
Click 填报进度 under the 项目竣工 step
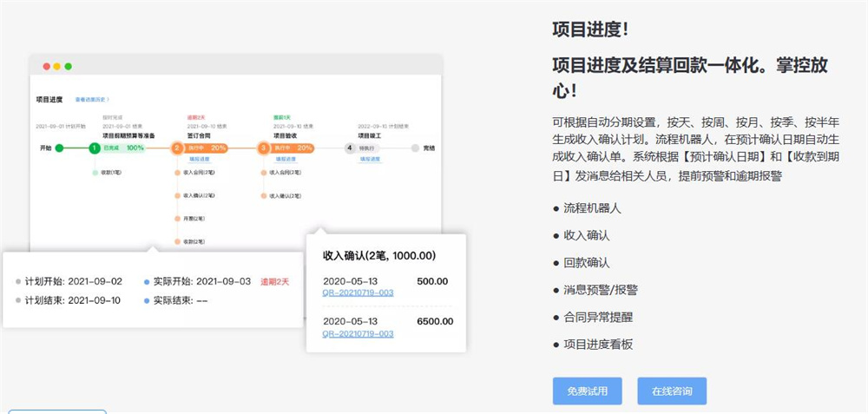pyautogui.click(x=371, y=160)
